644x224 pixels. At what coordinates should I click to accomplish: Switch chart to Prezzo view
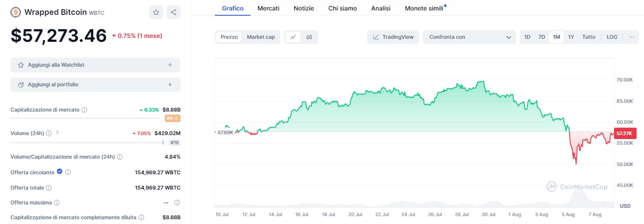(229, 37)
